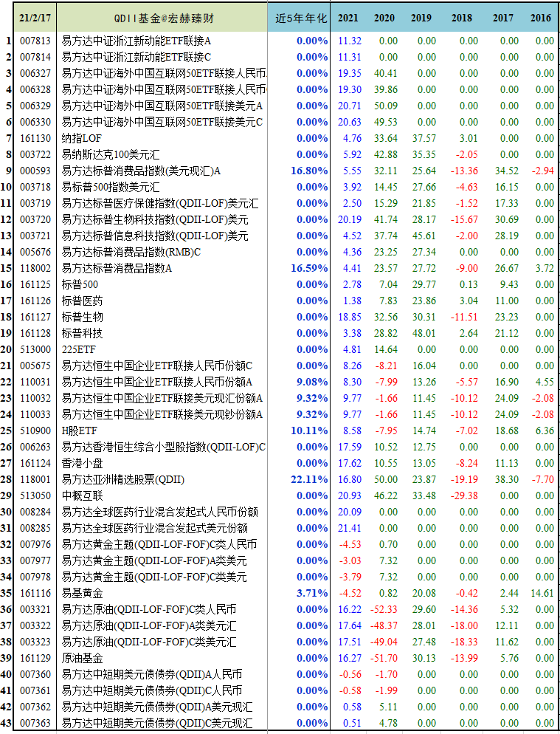Viewport: 560px width, 734px height.
Task: Click fund name 原油基金
Action: point(82,658)
